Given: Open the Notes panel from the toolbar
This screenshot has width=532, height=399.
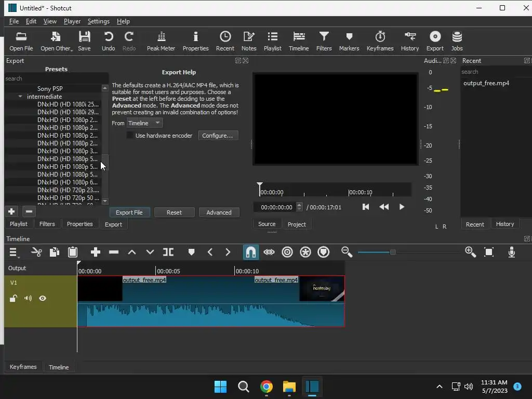Looking at the screenshot, I should pyautogui.click(x=249, y=41).
